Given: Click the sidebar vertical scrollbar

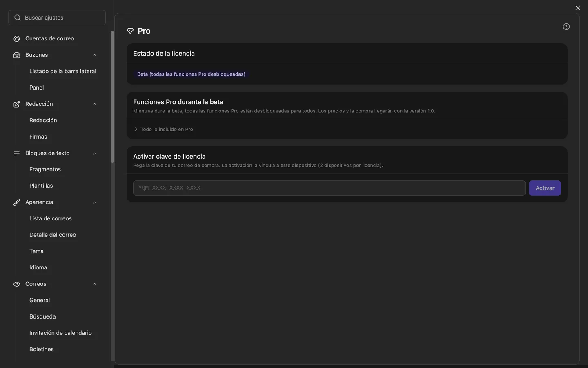Looking at the screenshot, I should tap(112, 97).
